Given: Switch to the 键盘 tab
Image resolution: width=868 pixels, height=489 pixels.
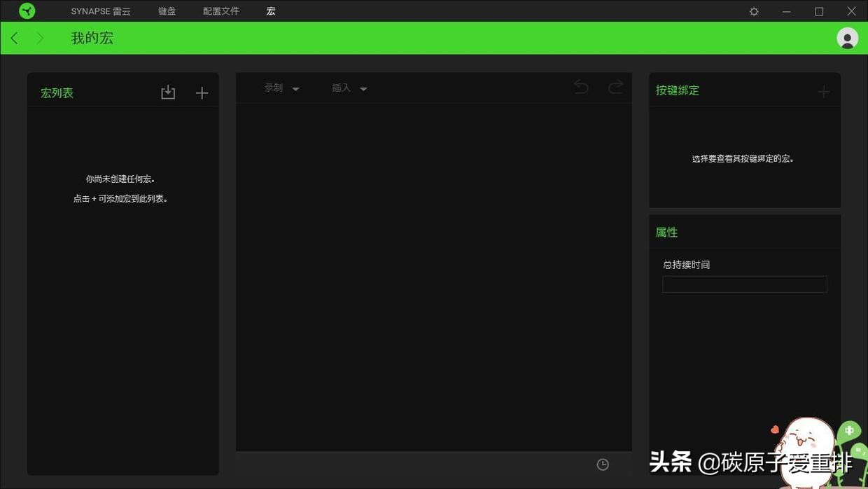Looking at the screenshot, I should tap(167, 11).
